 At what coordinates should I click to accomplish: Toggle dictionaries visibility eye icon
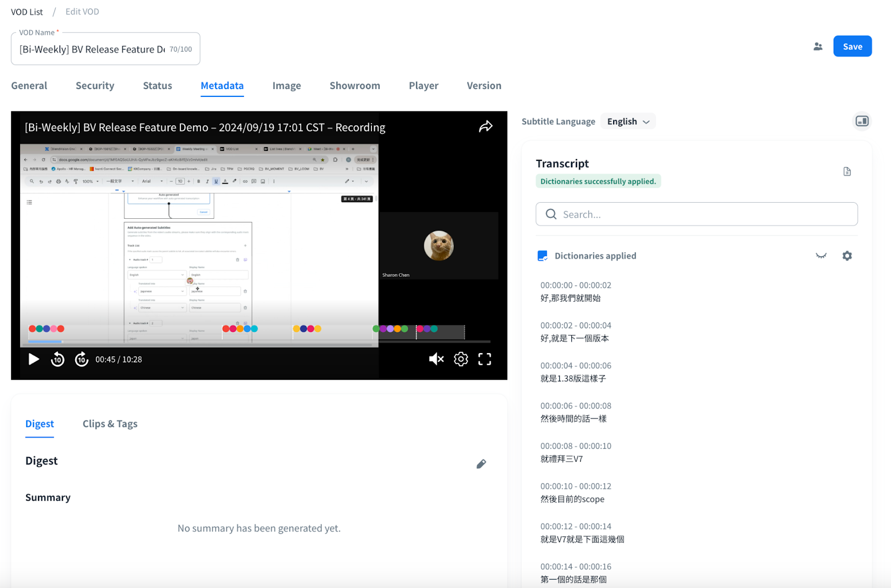(x=821, y=256)
